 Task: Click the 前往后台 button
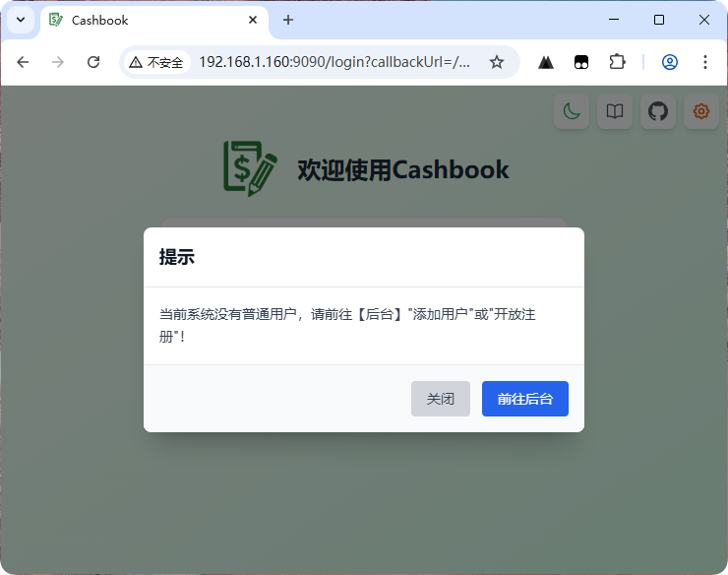524,399
